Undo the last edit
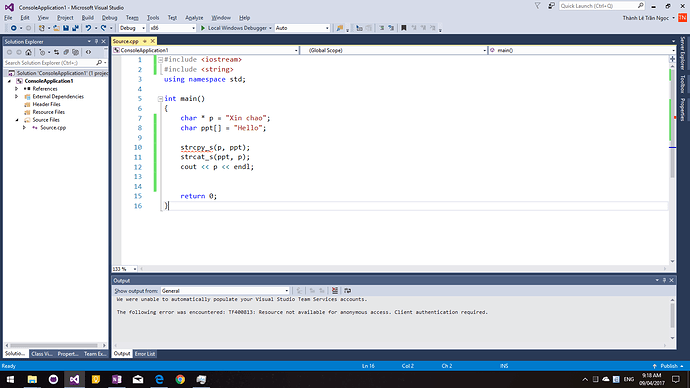This screenshot has width=690, height=388. (88, 28)
